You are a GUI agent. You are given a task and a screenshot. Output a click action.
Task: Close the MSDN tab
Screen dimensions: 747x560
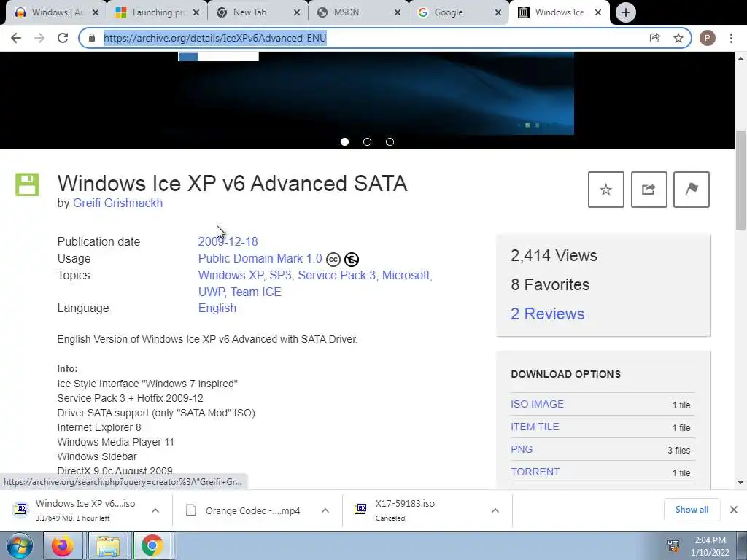click(x=398, y=12)
